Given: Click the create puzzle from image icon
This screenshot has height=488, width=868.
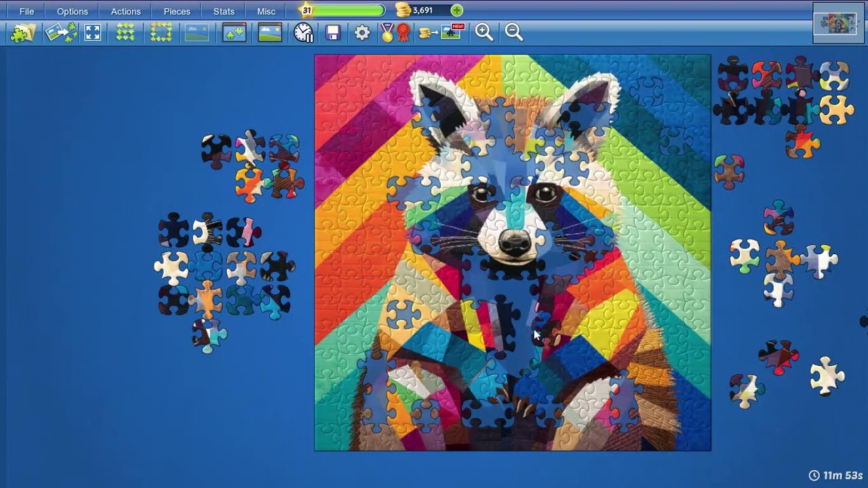Looking at the screenshot, I should [x=60, y=33].
